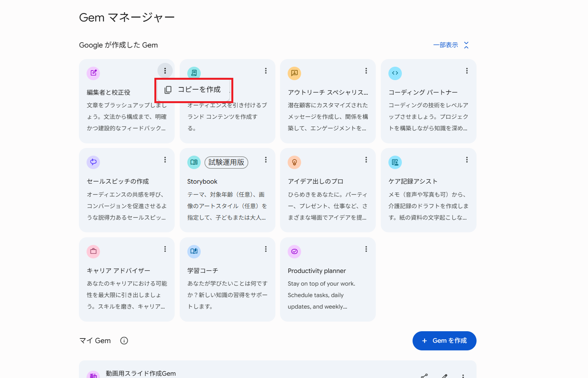588x378 pixels.
Task: Open the three-dot menu on Productivity planner card
Action: (366, 249)
